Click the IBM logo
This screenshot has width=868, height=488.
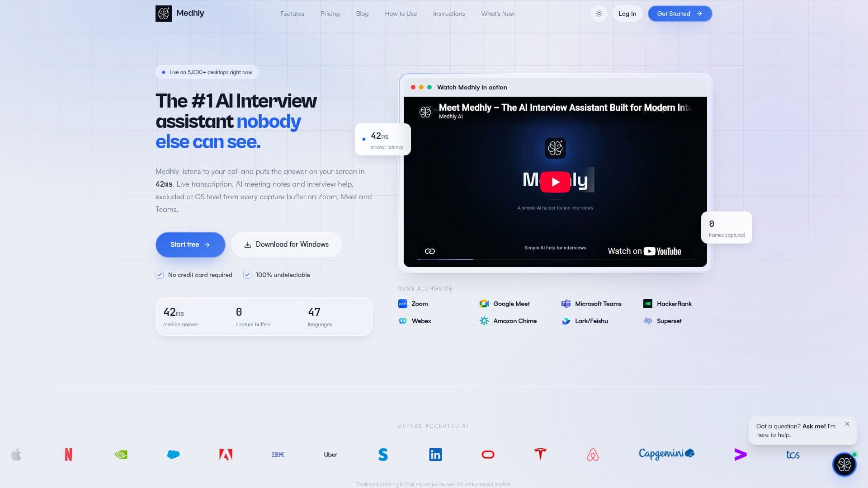pos(278,455)
